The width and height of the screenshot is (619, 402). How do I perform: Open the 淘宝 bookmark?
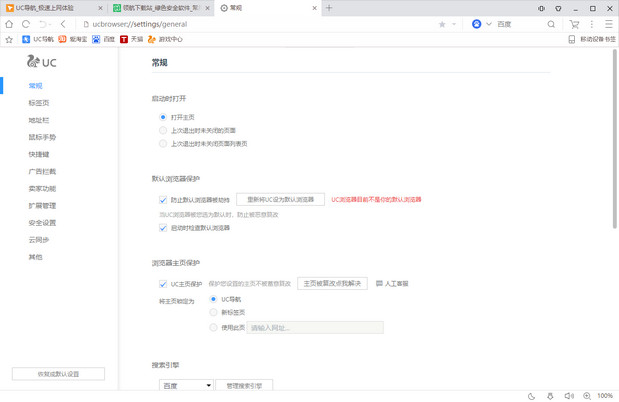[x=73, y=39]
